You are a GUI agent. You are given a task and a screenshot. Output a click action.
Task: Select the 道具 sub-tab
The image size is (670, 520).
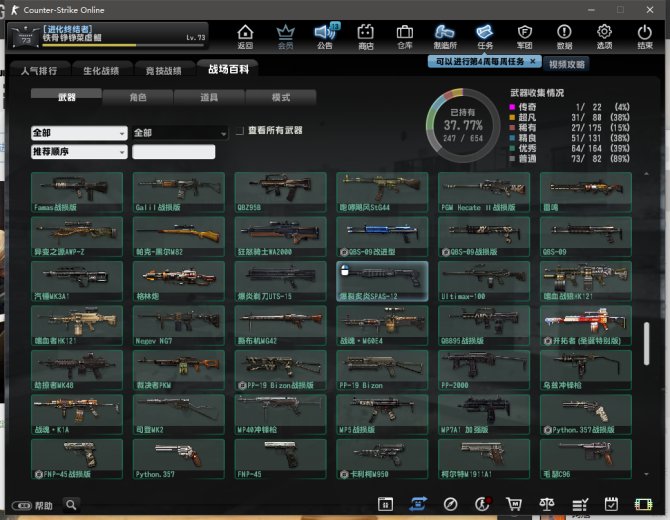point(209,97)
